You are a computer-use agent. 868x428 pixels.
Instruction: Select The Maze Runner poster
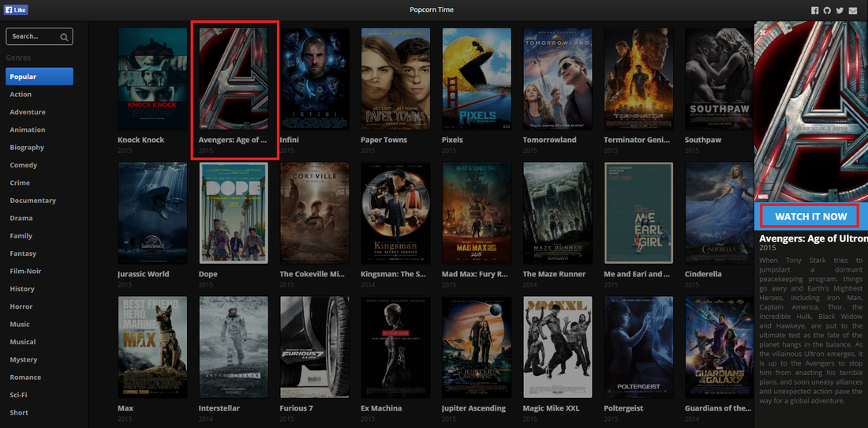coord(557,213)
